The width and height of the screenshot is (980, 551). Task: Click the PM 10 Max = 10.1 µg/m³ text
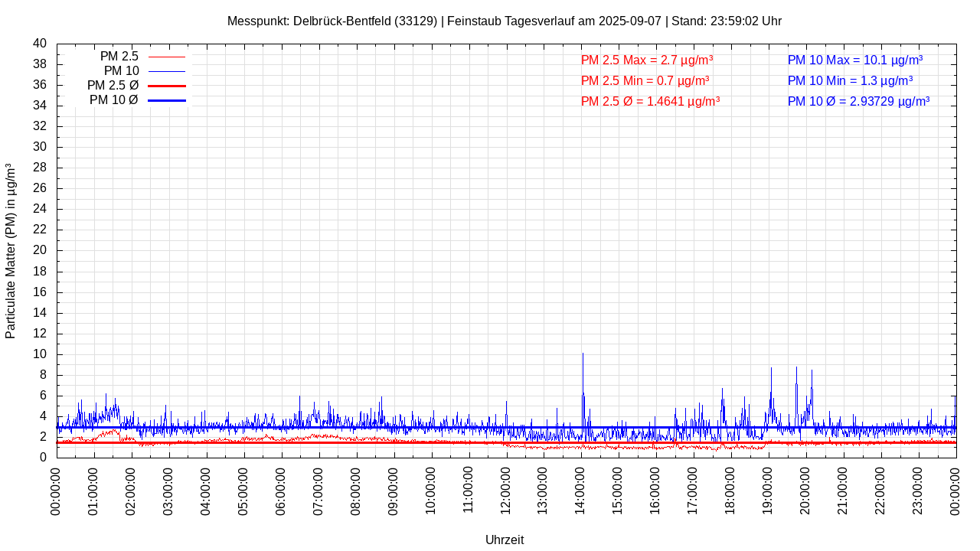tap(854, 60)
